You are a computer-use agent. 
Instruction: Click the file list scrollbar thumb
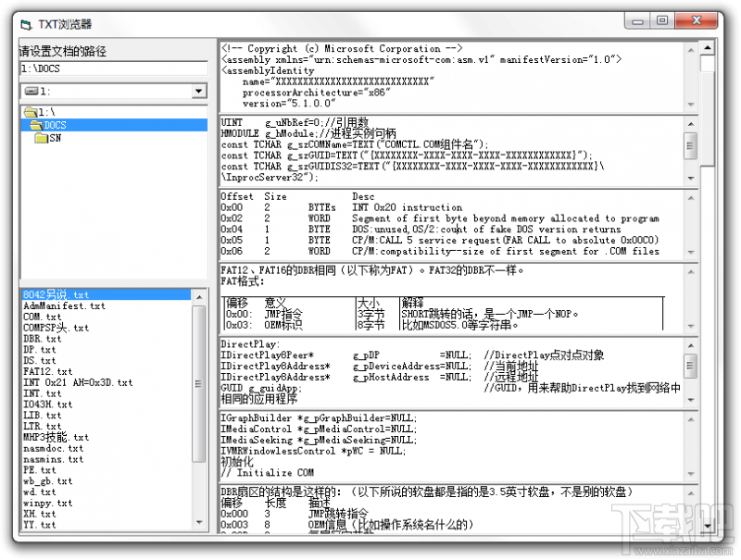(x=199, y=383)
